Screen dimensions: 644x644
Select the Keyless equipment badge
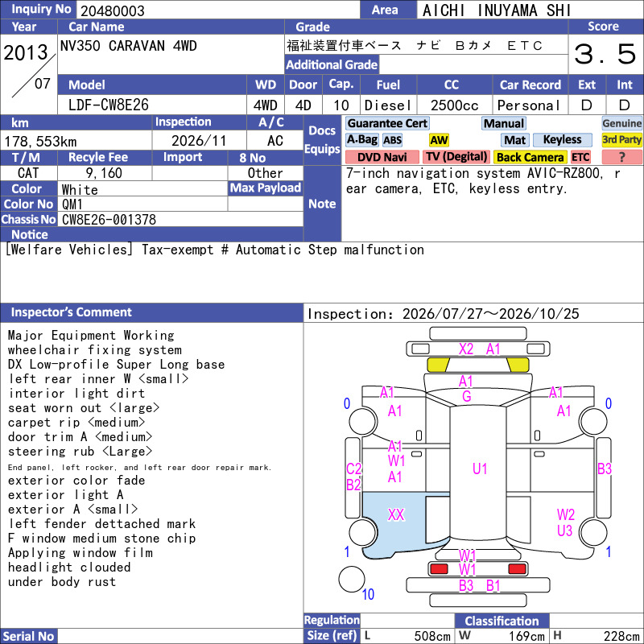point(562,140)
